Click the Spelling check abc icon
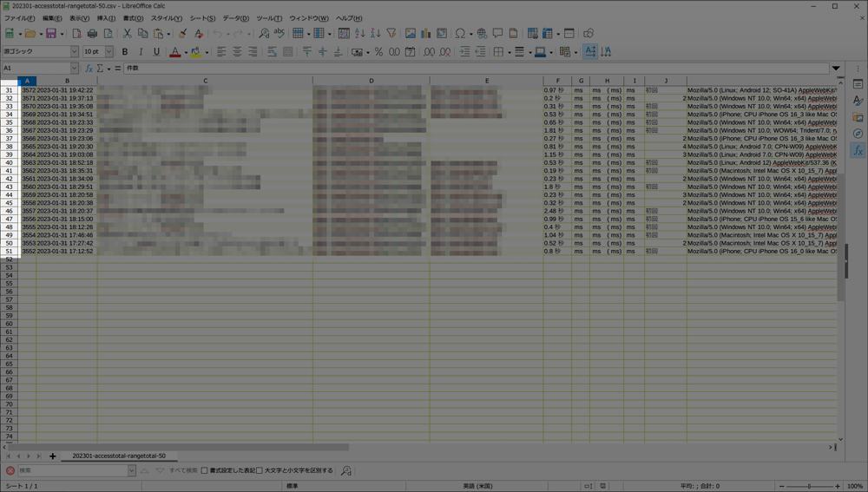The image size is (868, 492). [279, 34]
